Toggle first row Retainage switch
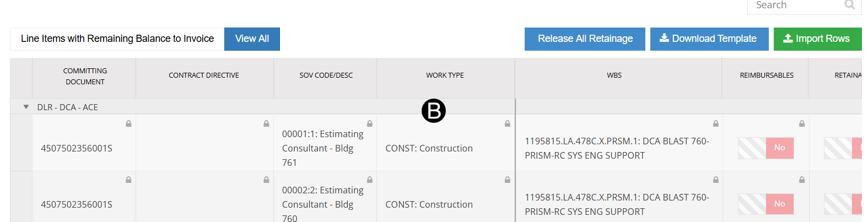The width and height of the screenshot is (868, 222). 843,148
